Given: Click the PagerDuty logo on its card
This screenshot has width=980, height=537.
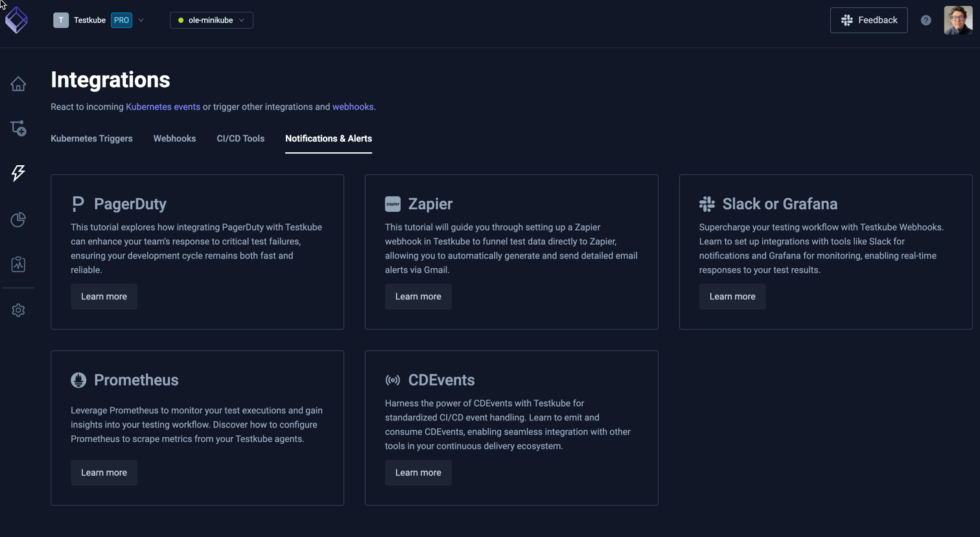Looking at the screenshot, I should click(x=77, y=203).
